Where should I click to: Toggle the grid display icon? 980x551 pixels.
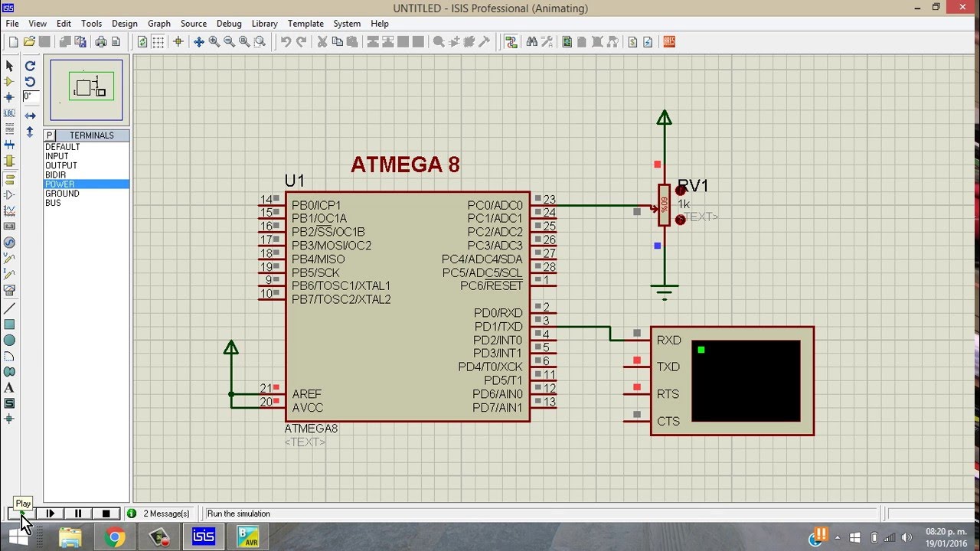click(x=158, y=42)
